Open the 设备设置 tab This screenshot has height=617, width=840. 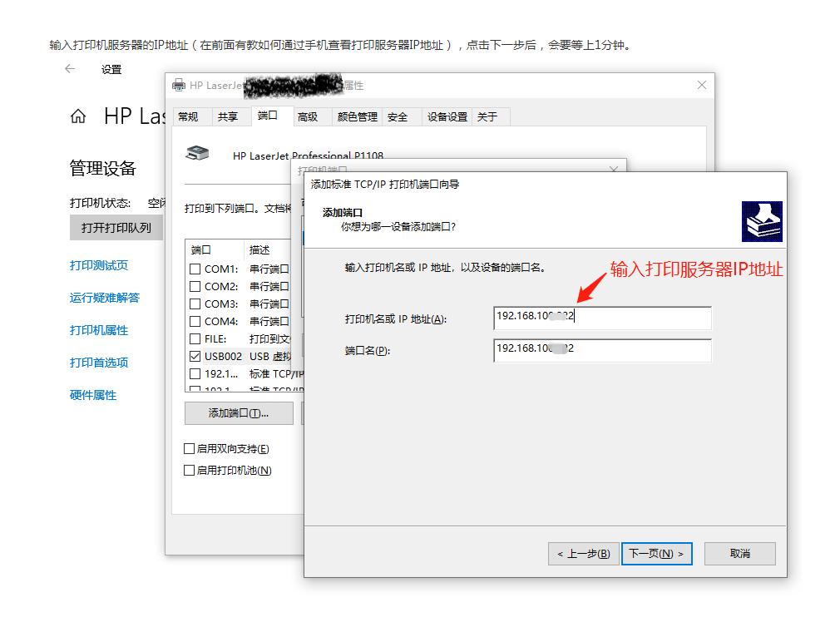coord(447,116)
